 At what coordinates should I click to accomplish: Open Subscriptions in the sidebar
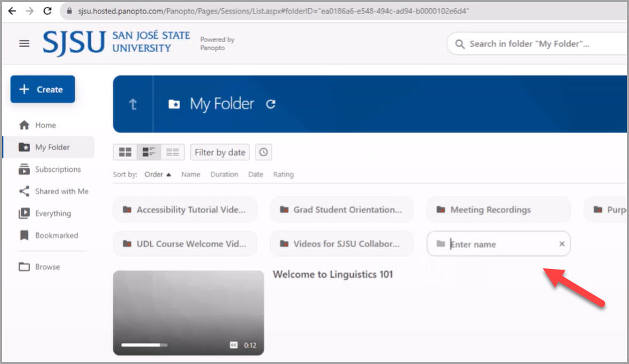point(58,170)
